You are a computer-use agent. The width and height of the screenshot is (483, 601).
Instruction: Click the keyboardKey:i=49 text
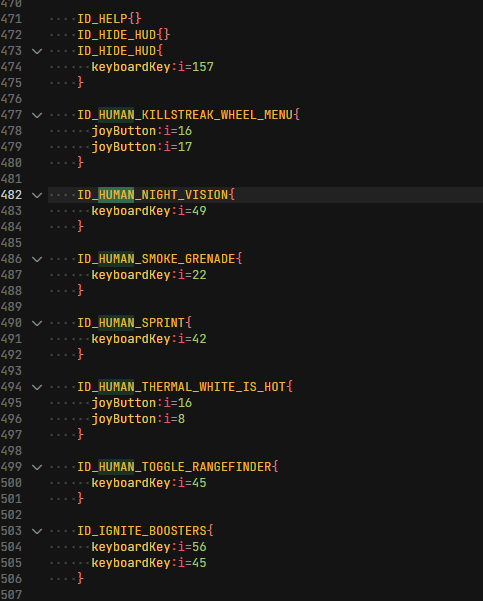click(149, 211)
